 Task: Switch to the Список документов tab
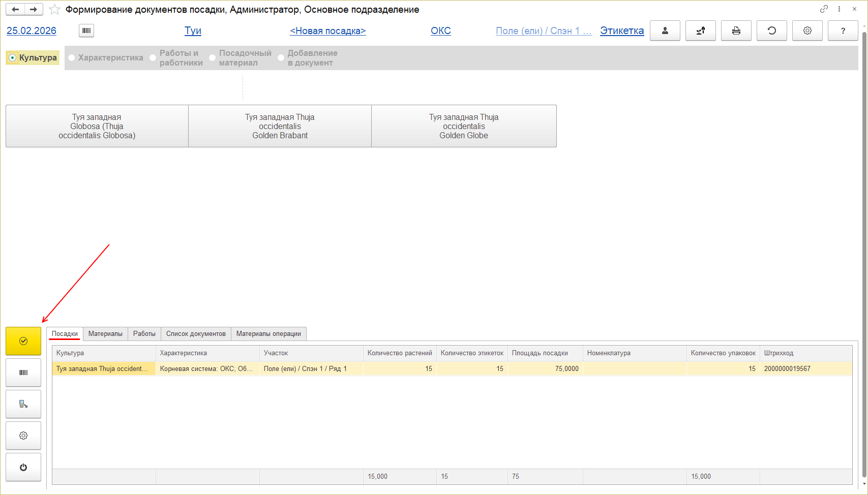[x=196, y=333]
